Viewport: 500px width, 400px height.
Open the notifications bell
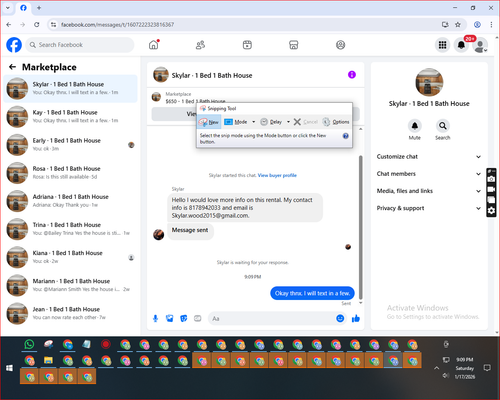coord(461,45)
